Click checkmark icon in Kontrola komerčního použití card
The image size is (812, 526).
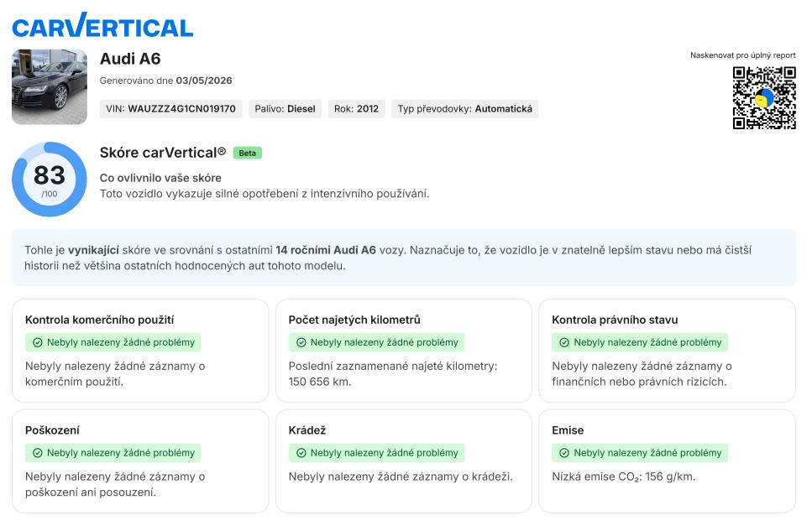[37, 342]
